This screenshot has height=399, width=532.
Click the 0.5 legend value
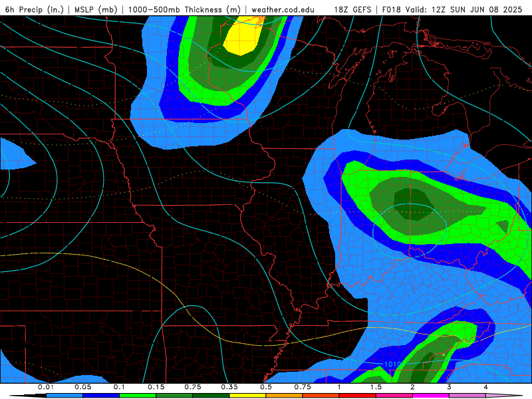pos(266,387)
